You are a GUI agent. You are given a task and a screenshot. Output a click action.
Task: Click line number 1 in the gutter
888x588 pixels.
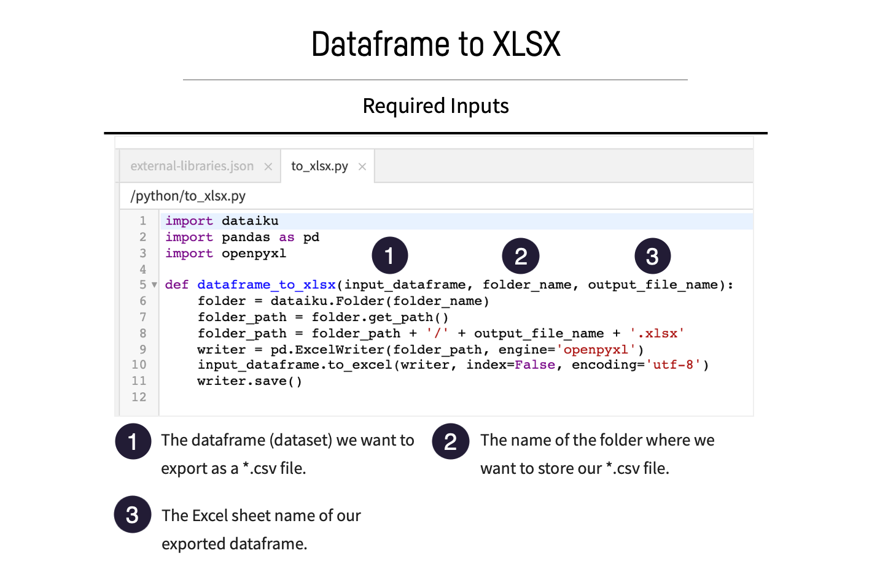(143, 221)
